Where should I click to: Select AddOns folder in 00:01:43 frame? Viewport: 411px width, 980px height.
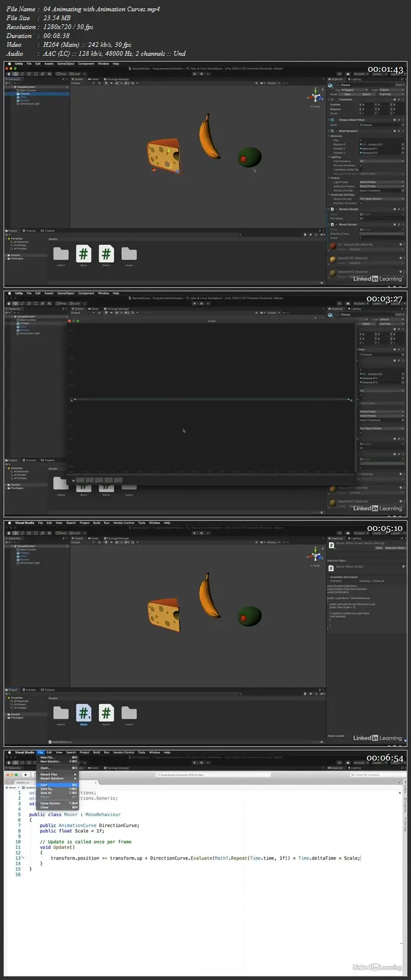(x=61, y=254)
